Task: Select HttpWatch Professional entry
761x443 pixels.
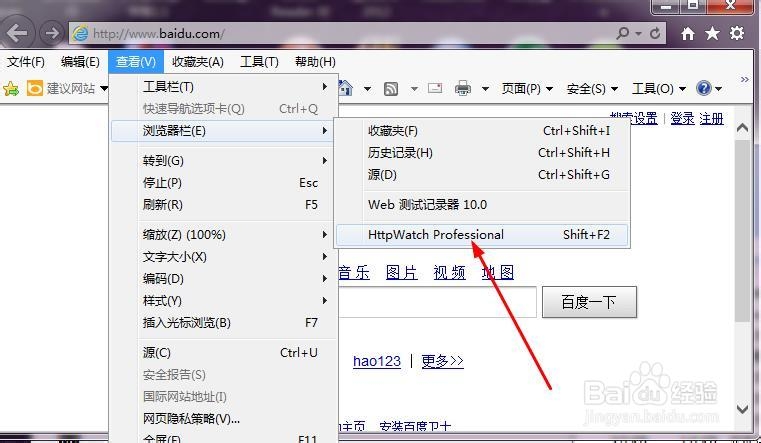Action: coord(482,235)
